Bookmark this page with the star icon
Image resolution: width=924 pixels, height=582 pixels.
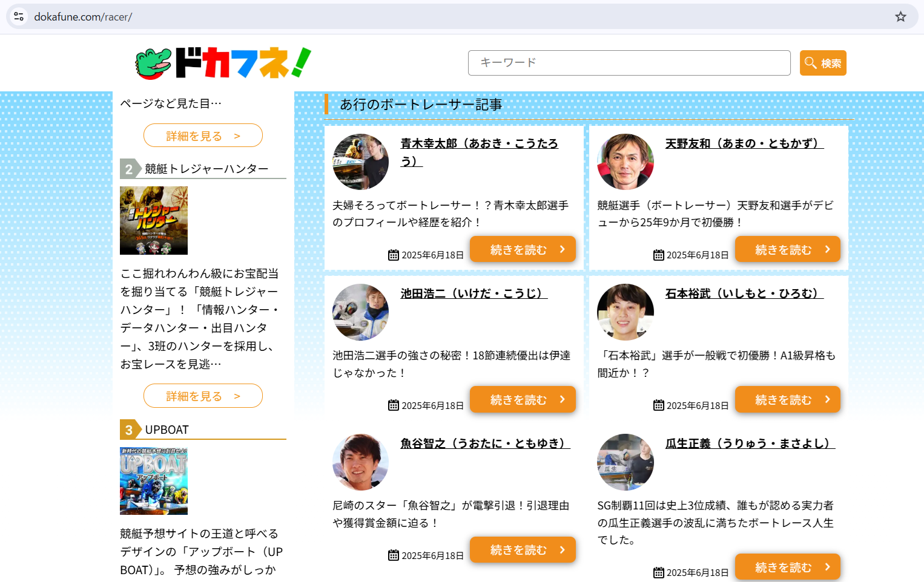pyautogui.click(x=900, y=17)
